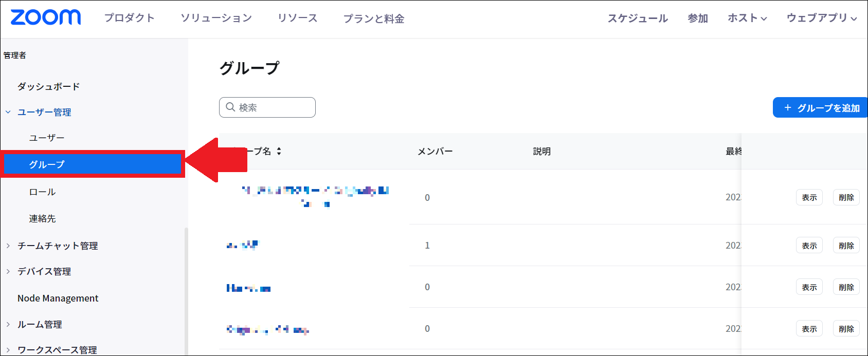Click 表示 in fourth group row
This screenshot has width=868, height=356.
(809, 329)
